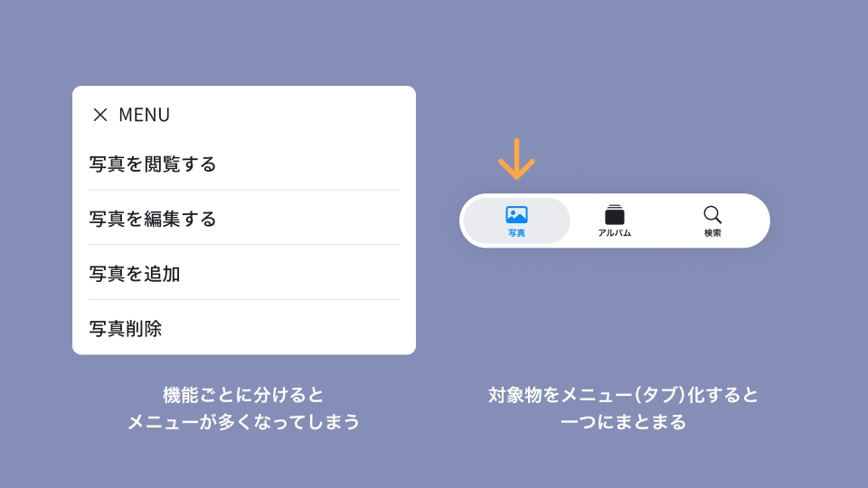The height and width of the screenshot is (488, 868).
Task: Click caption 対象物をメニュー(タブ)化すると
Action: coord(623,395)
